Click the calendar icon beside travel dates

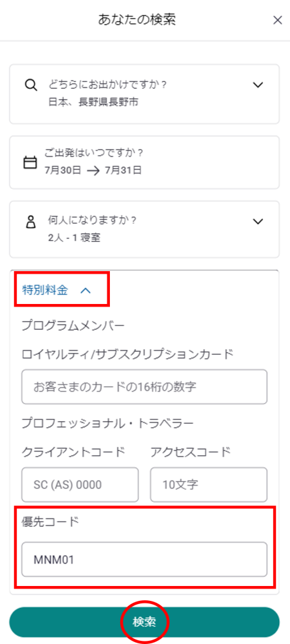point(30,163)
